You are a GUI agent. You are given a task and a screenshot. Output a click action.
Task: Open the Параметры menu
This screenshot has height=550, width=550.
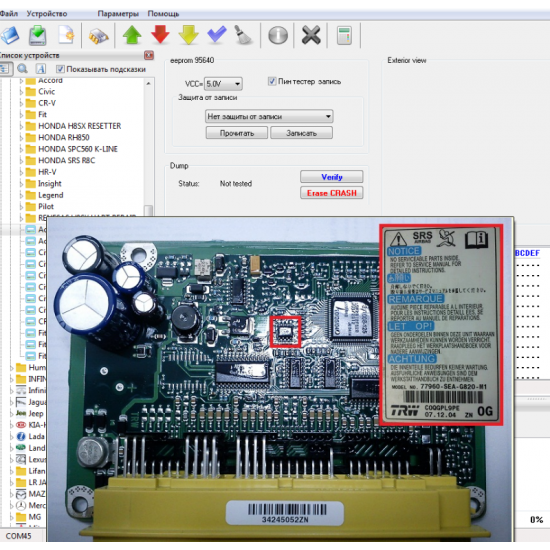[118, 14]
